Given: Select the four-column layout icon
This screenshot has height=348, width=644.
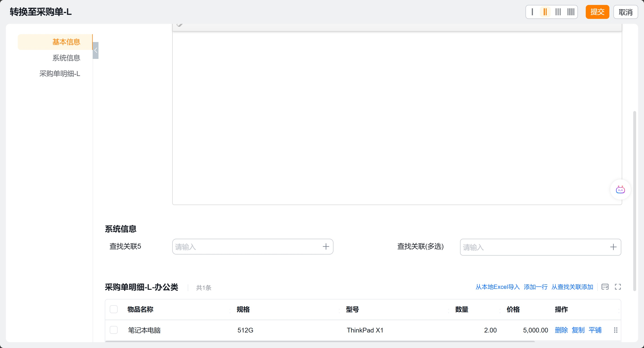Looking at the screenshot, I should [x=571, y=12].
